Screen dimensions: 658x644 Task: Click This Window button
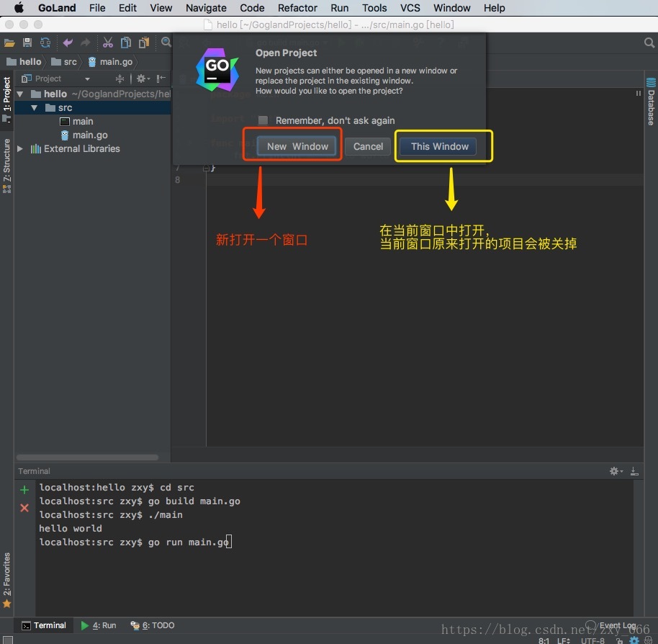click(x=438, y=146)
